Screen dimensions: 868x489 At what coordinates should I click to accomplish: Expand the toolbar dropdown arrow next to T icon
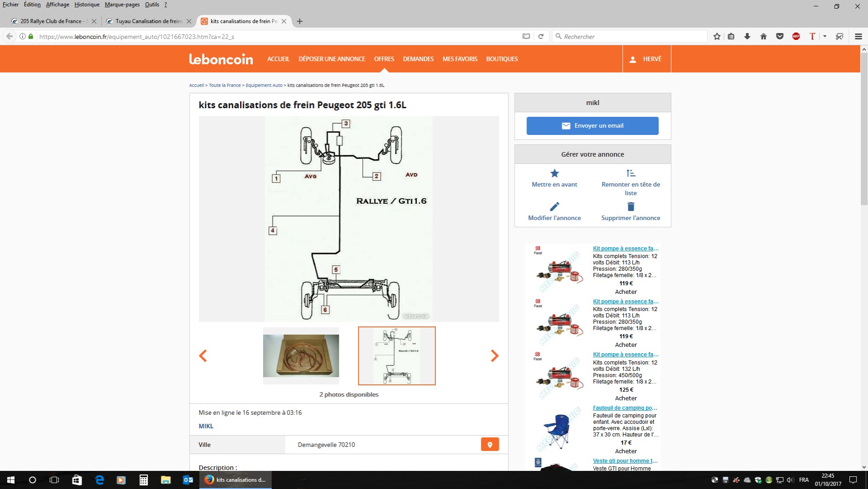click(825, 36)
